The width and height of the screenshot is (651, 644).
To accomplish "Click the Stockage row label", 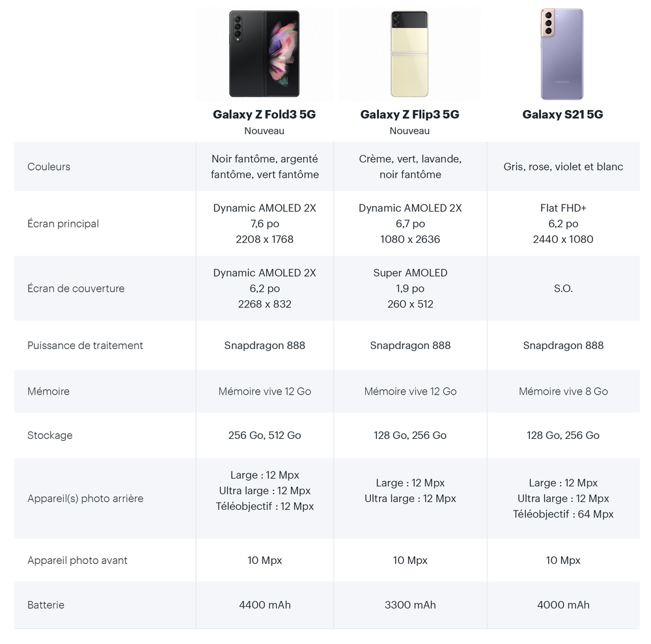I will [x=50, y=435].
